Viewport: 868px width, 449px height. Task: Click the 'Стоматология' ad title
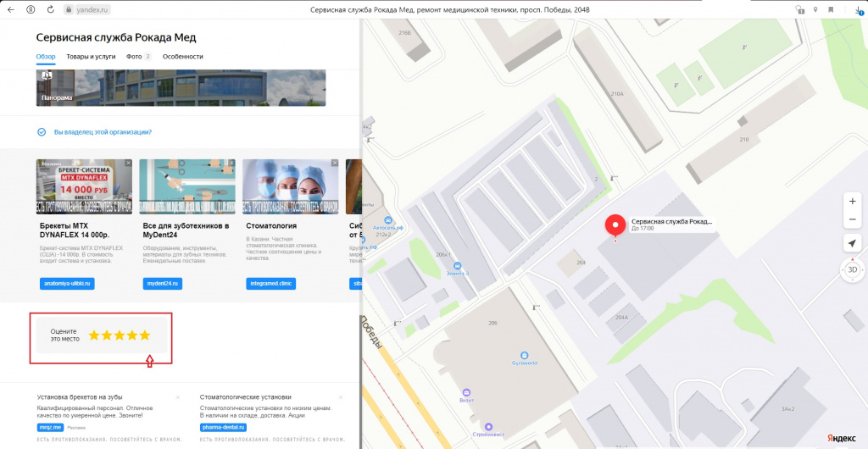tap(271, 225)
